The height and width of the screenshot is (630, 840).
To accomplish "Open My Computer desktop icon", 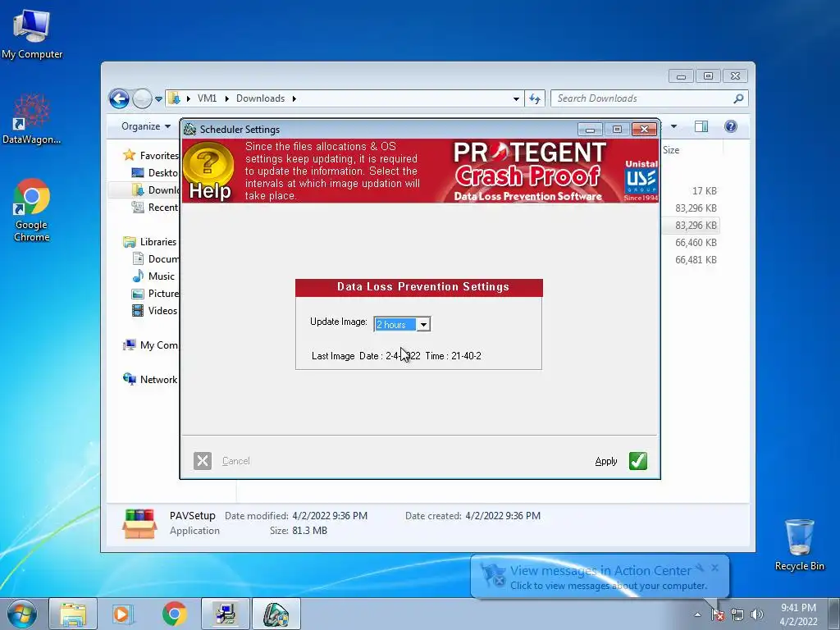I will (32, 34).
